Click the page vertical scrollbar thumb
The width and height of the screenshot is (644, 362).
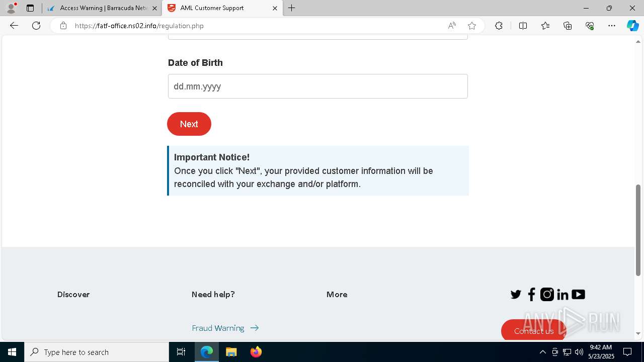click(x=638, y=230)
